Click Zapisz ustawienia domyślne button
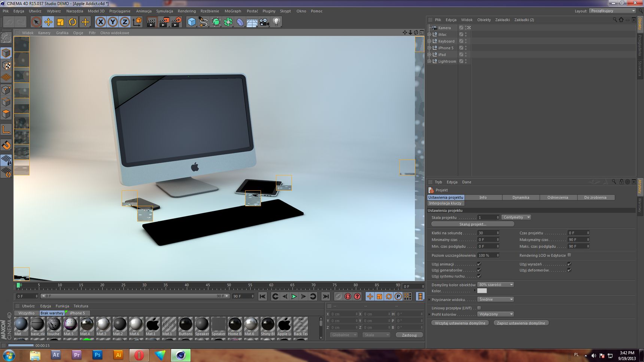This screenshot has height=362, width=644. coord(521,323)
